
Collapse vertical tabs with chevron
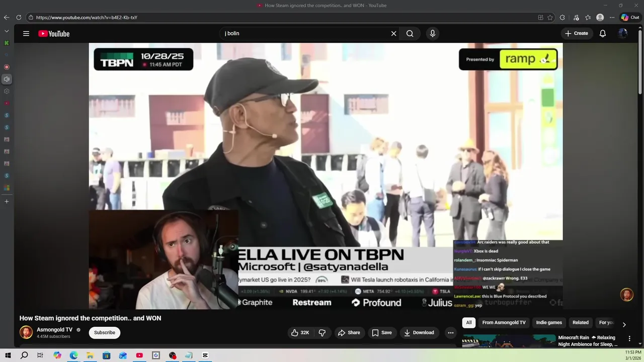tap(7, 31)
